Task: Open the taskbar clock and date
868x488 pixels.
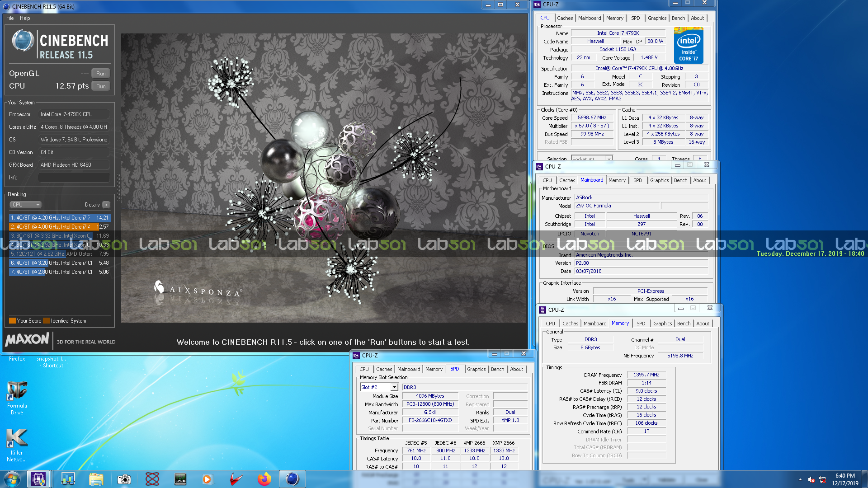Action: click(845, 479)
